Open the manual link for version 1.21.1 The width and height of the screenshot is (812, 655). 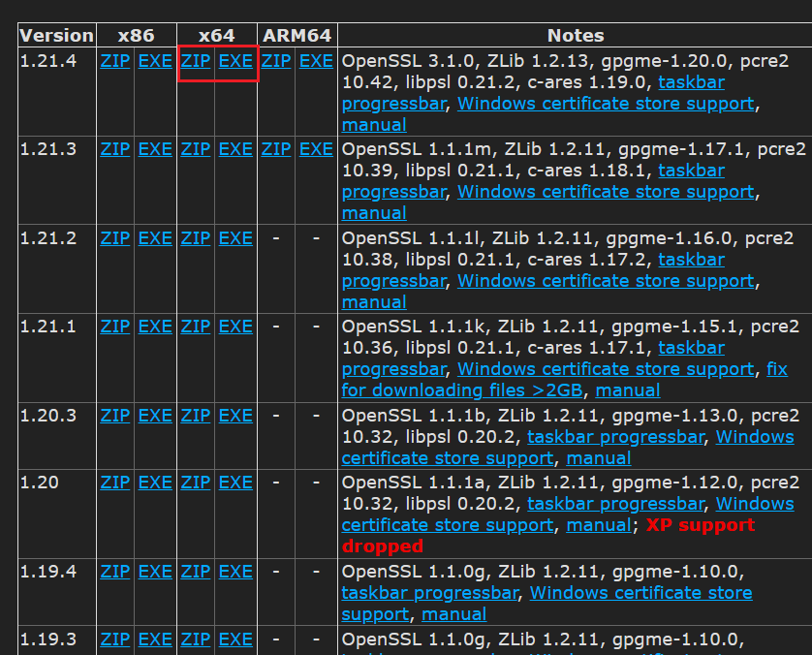[x=628, y=390]
